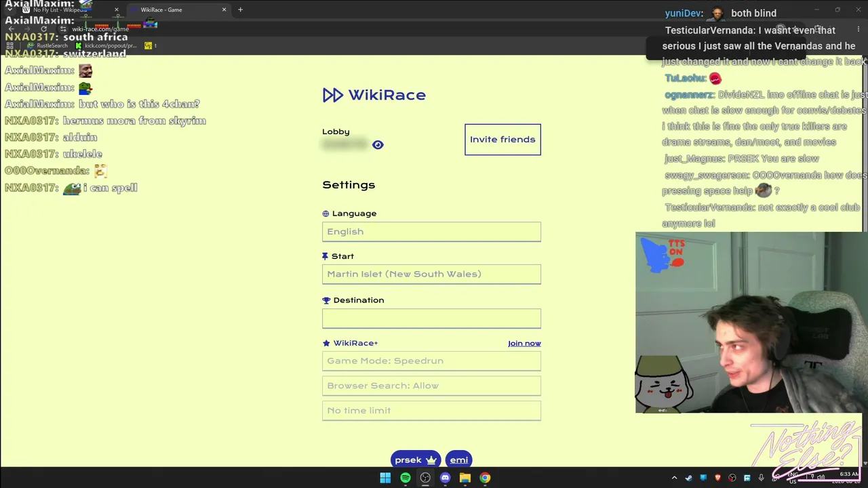Open the tab search chevron dropdown
868x488 pixels.
coord(9,9)
